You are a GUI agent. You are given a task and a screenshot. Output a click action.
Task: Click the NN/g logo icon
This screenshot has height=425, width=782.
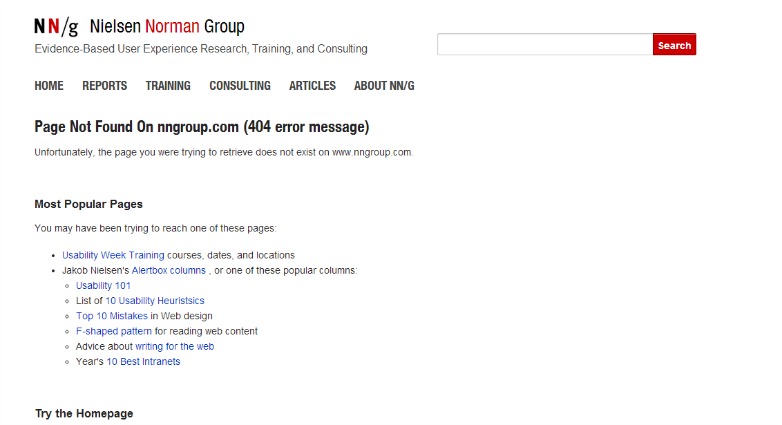pos(56,27)
